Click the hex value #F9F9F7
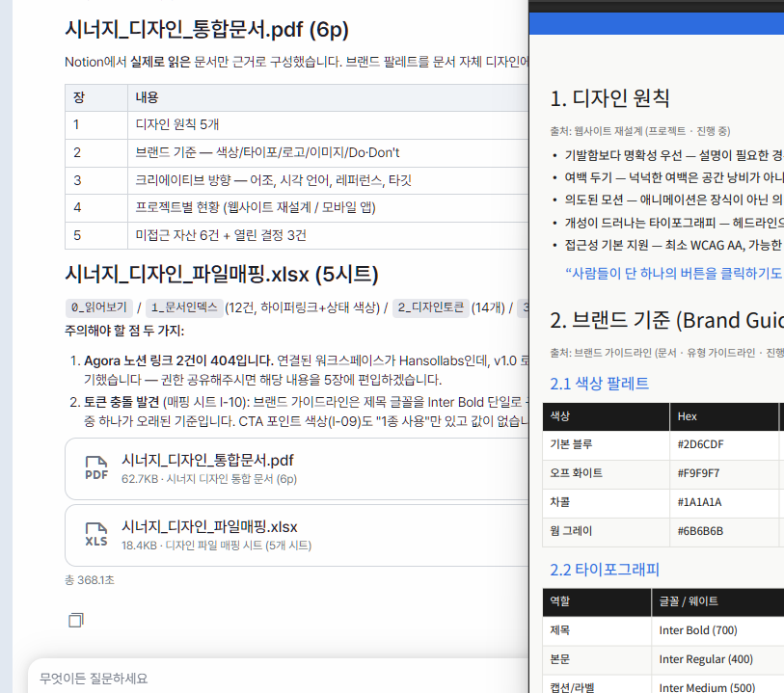 click(x=698, y=473)
